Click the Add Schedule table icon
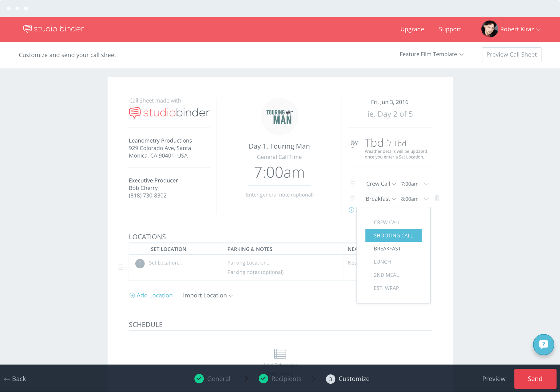560x392 pixels. tap(280, 354)
